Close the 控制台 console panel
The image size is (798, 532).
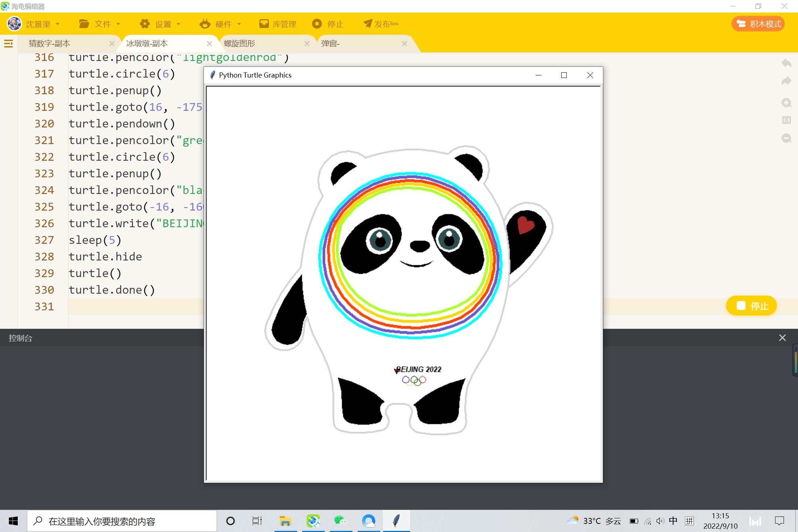pos(782,338)
